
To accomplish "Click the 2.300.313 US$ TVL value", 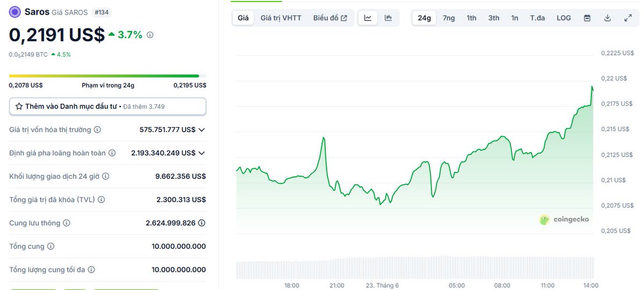I will pyautogui.click(x=181, y=200).
